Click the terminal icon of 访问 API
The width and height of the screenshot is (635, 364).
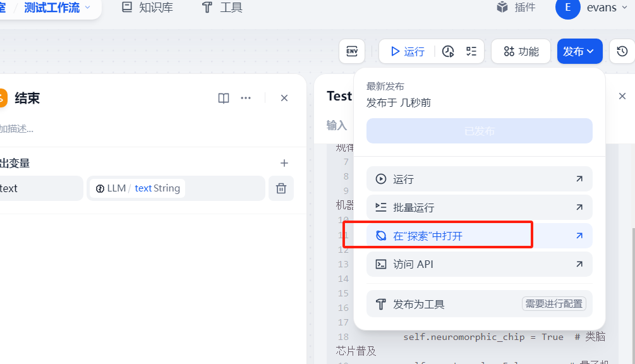coord(380,264)
